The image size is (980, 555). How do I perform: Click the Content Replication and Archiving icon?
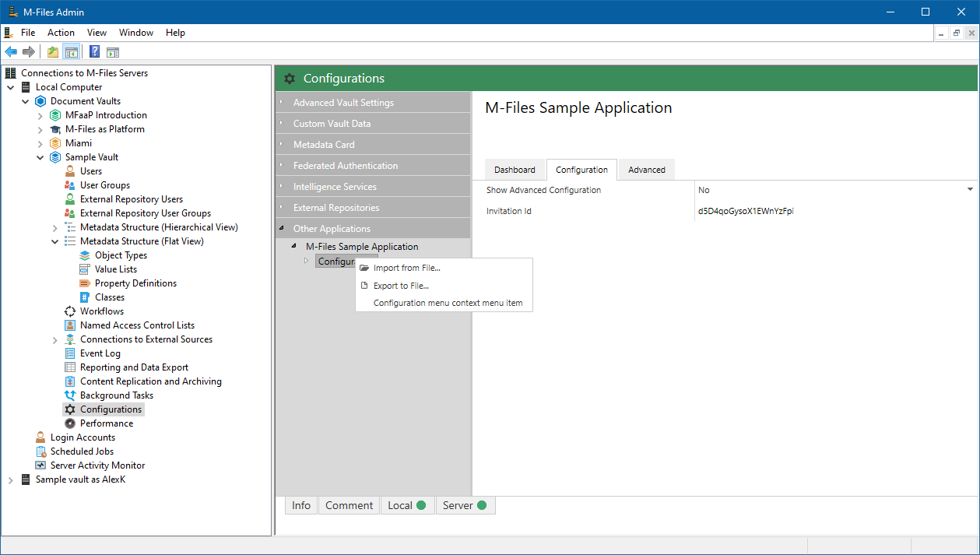point(70,381)
